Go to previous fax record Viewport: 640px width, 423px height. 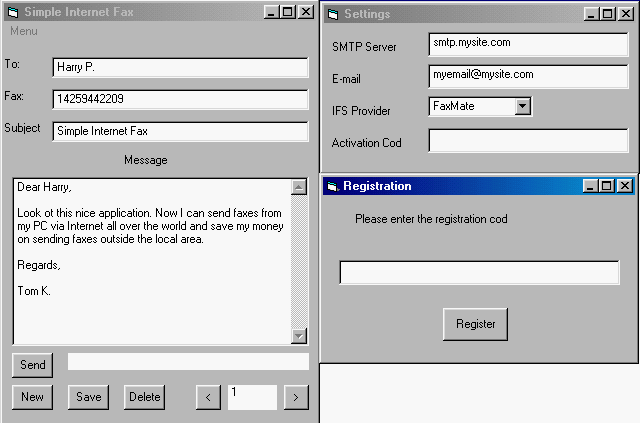point(208,397)
